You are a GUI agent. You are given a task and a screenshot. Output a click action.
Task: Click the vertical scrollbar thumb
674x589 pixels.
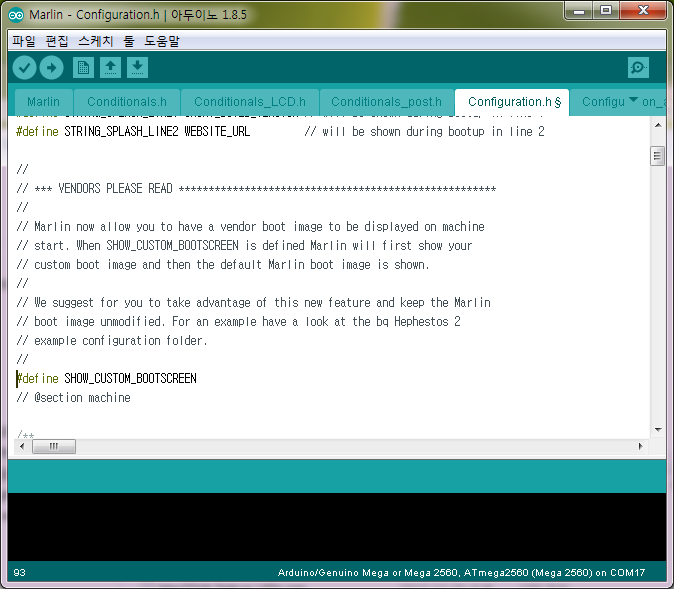click(657, 156)
